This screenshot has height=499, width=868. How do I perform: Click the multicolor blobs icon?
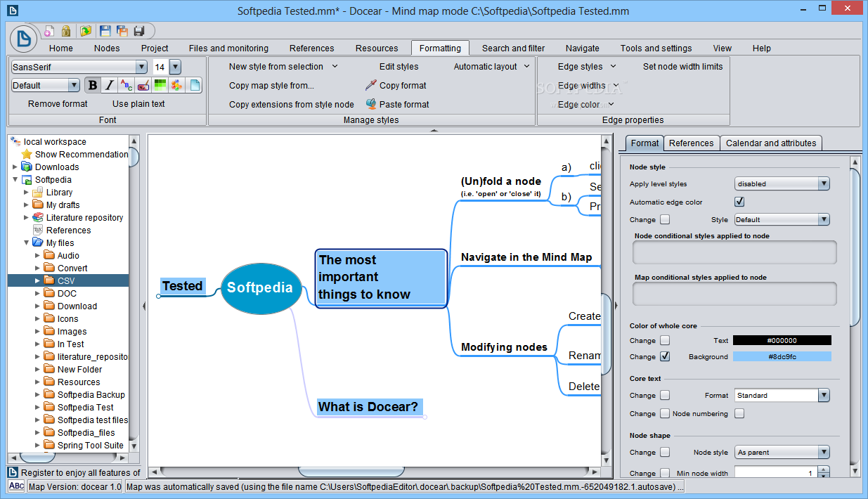[x=177, y=85]
